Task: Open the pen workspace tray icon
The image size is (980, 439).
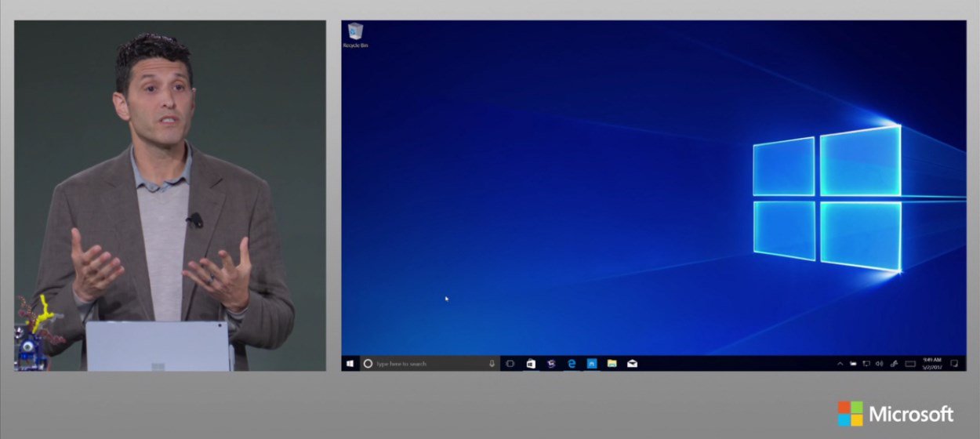Action: (x=893, y=364)
